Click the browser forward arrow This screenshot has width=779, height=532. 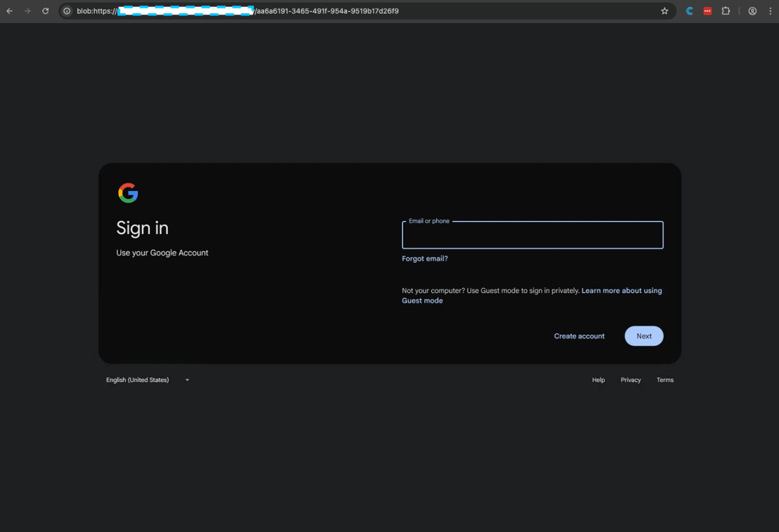point(27,11)
